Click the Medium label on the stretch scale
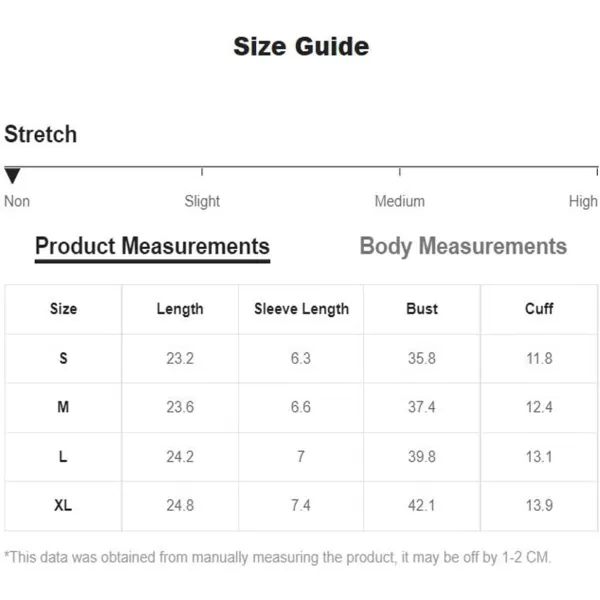 click(x=399, y=201)
